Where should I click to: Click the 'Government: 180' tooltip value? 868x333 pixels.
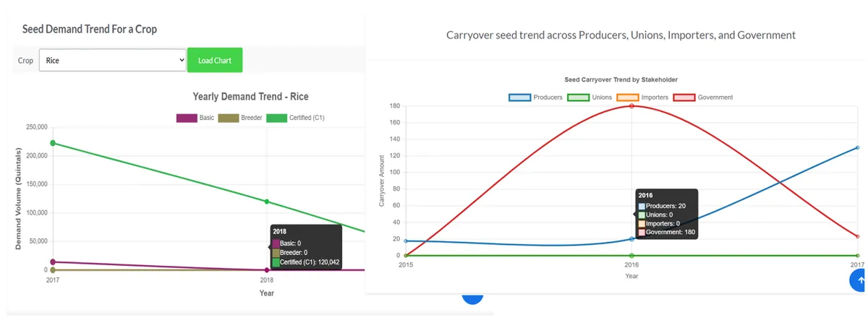(671, 232)
